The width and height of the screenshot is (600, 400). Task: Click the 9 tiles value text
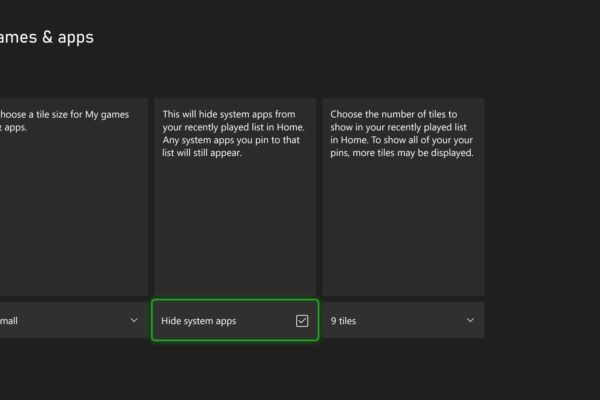coord(344,321)
